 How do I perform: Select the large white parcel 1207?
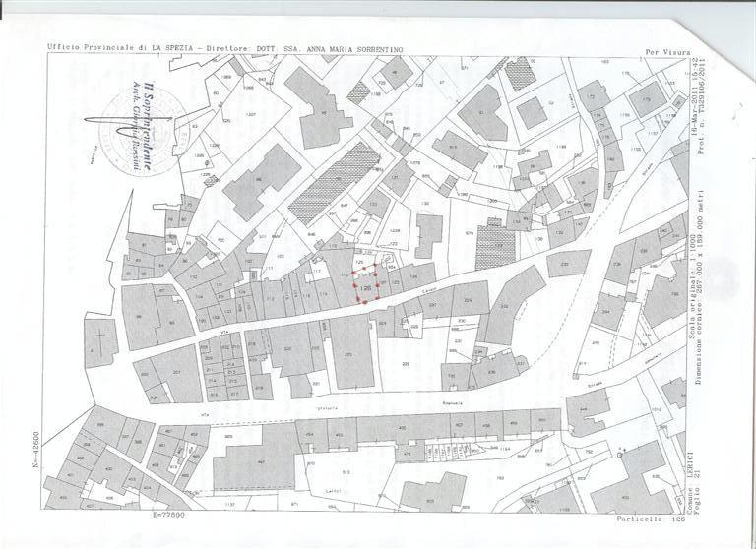(x=250, y=116)
